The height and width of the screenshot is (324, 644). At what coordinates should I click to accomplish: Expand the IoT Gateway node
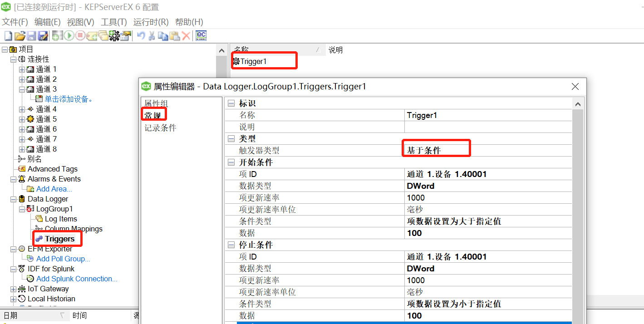point(14,289)
